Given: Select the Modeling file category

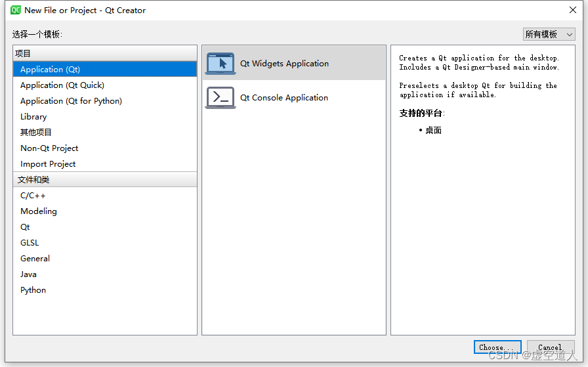Looking at the screenshot, I should point(105,211).
